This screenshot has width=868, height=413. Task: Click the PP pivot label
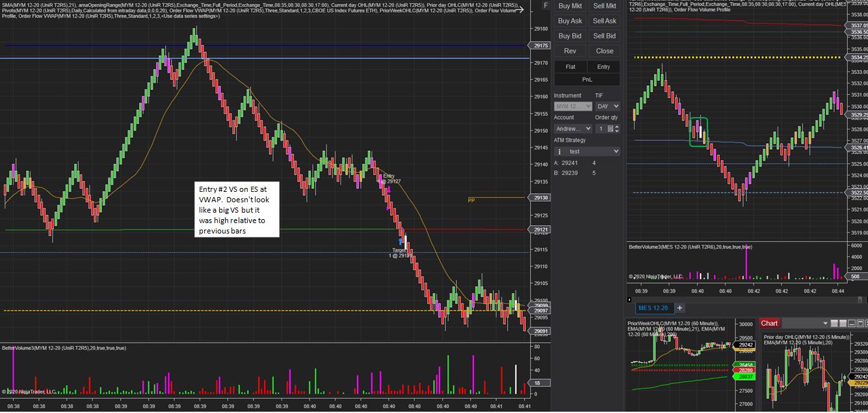tap(471, 200)
